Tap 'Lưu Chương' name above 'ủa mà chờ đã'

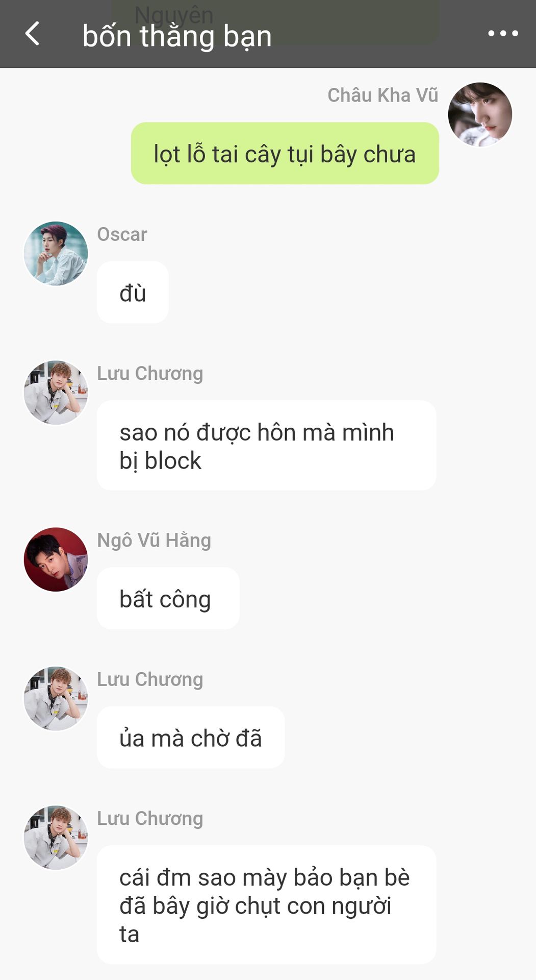tap(150, 679)
